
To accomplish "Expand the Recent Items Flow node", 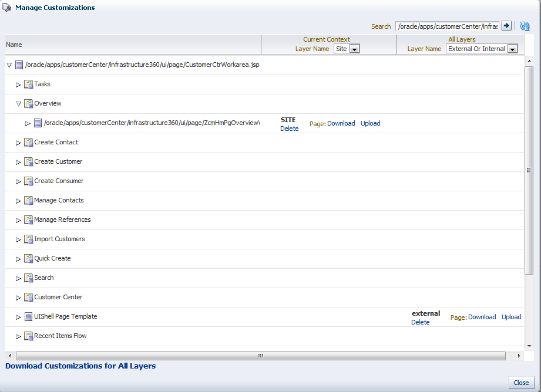I will click(x=18, y=336).
